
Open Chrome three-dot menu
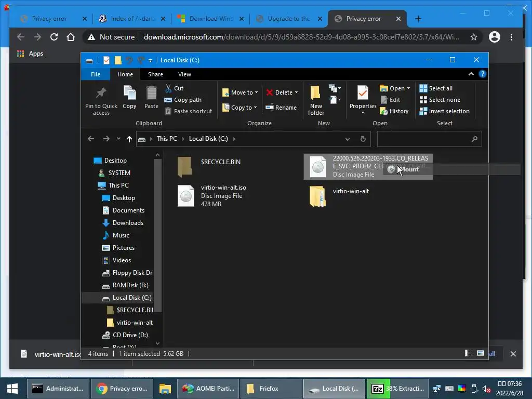click(511, 37)
